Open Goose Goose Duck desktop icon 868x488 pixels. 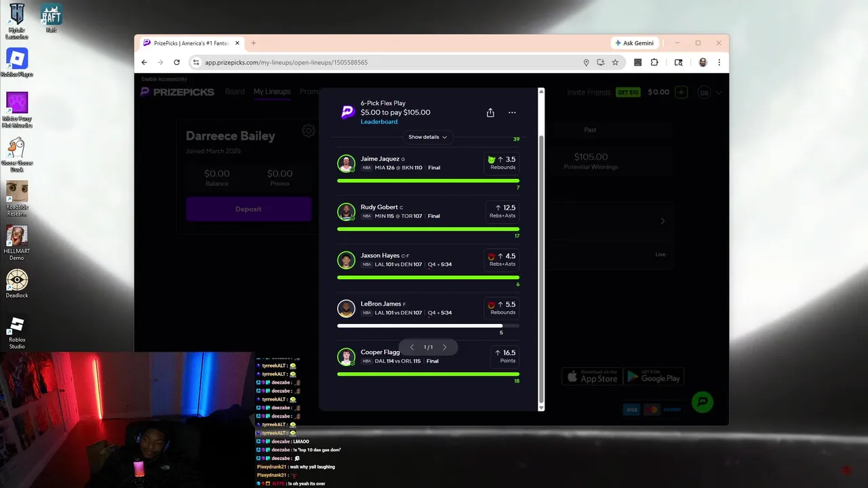[17, 155]
